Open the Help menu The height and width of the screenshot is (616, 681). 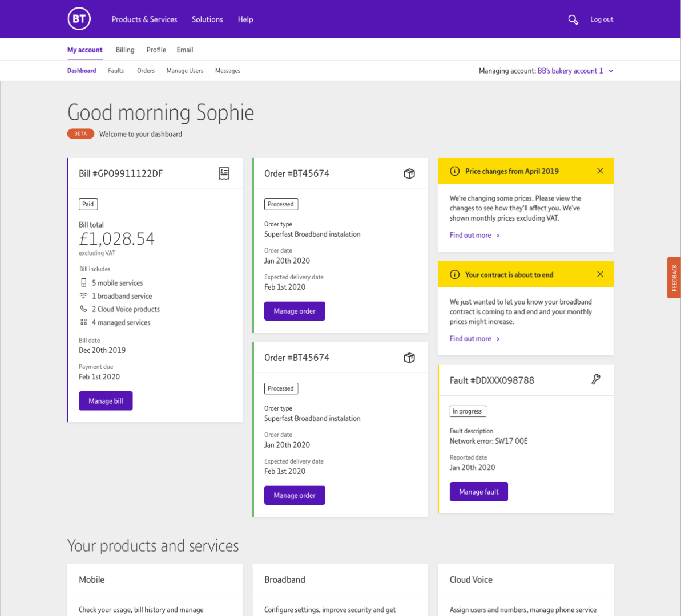tap(245, 19)
